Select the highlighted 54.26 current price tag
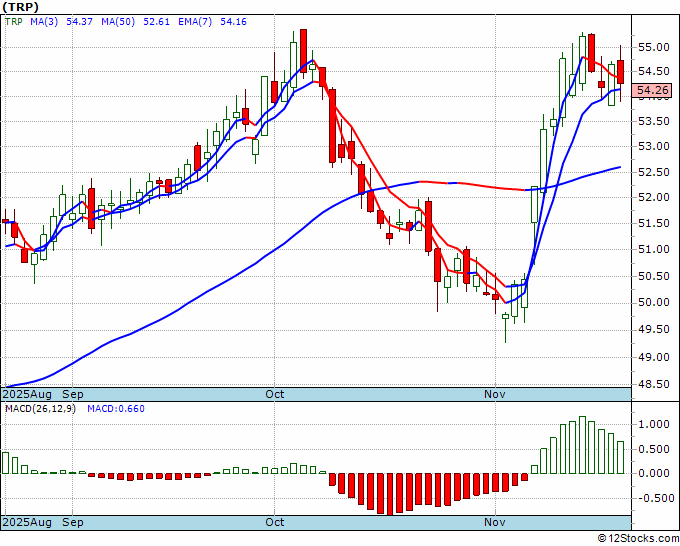Screen dimensions: 680x546 [652, 90]
